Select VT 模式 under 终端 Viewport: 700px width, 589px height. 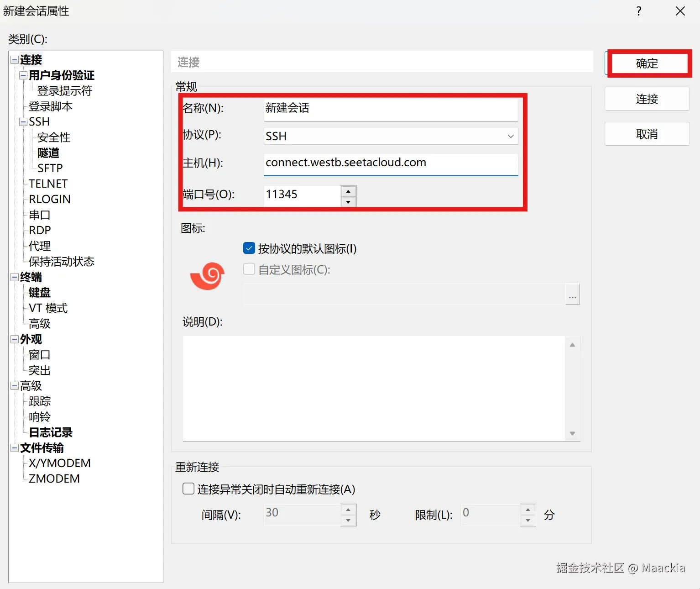pyautogui.click(x=48, y=308)
